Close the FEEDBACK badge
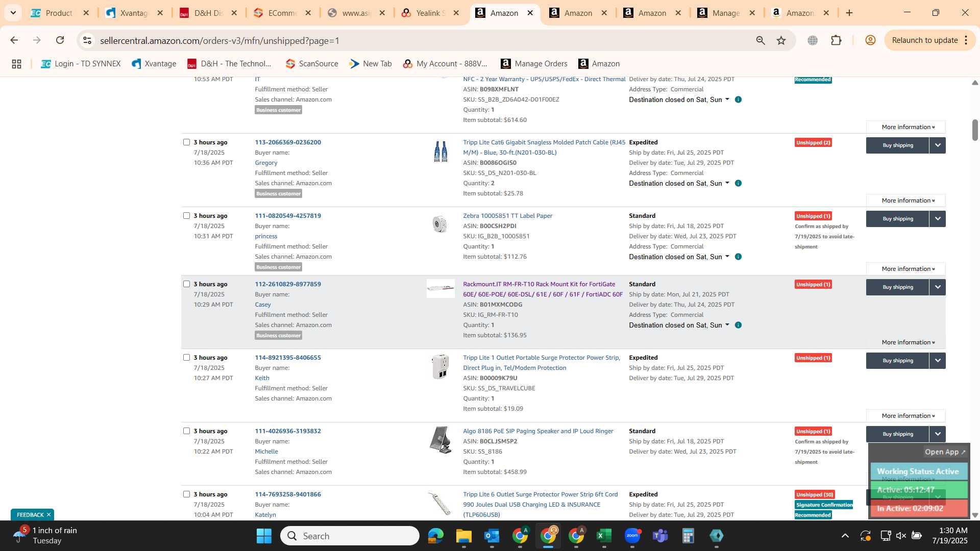The width and height of the screenshot is (980, 551). (48, 515)
